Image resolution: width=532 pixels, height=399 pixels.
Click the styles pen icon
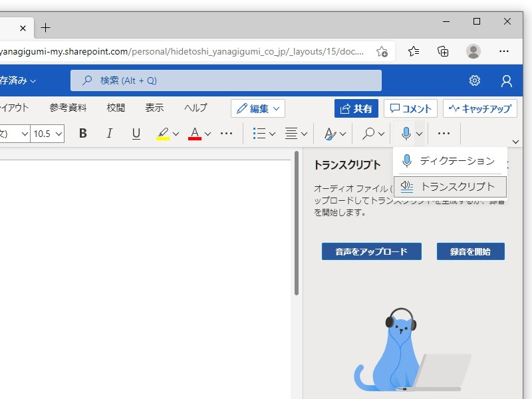click(331, 134)
